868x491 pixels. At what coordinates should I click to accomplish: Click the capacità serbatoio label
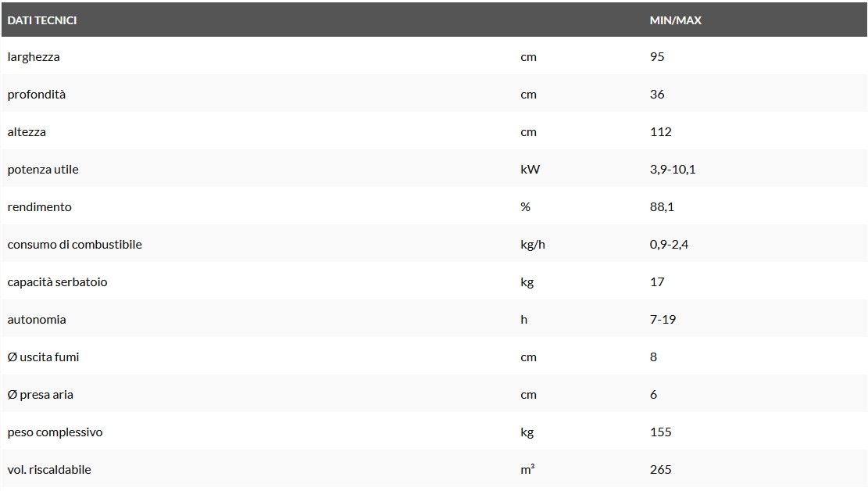58,282
